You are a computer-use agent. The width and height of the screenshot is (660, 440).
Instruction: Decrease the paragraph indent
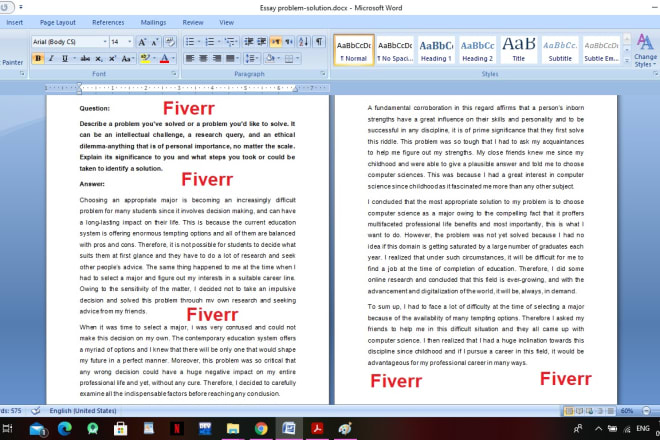249,41
